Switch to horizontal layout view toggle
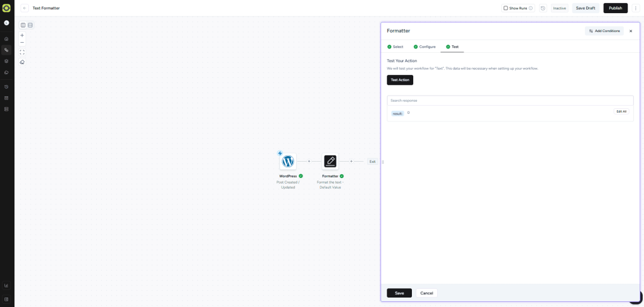 click(30, 25)
